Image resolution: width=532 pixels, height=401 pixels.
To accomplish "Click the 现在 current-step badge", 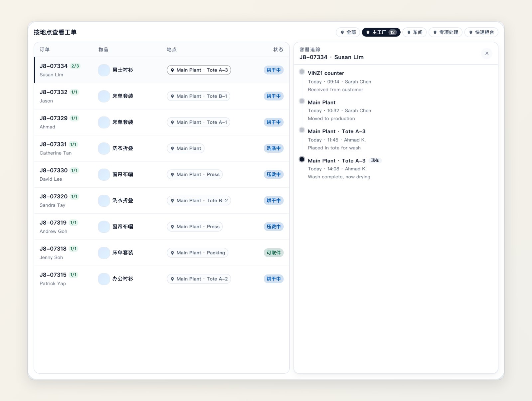I will click(x=375, y=160).
